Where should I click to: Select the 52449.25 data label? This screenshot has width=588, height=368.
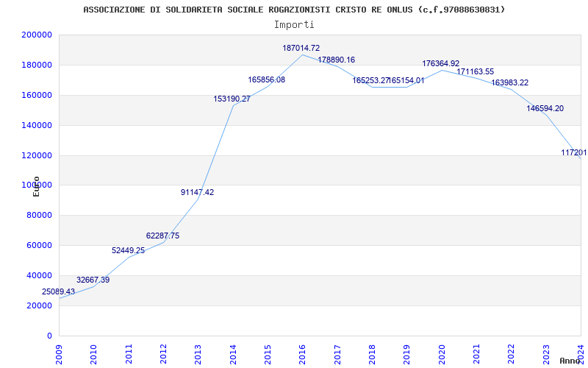point(128,250)
